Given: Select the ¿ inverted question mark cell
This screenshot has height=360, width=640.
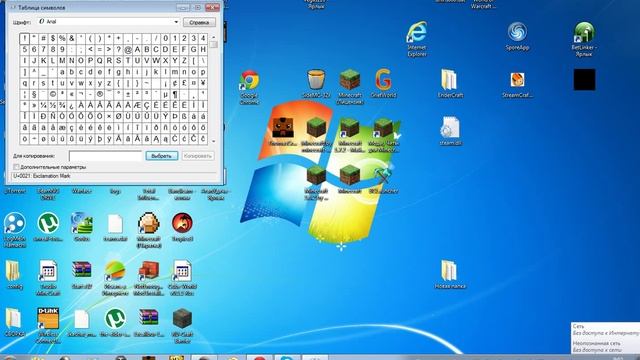Looking at the screenshot, I should (71, 105).
